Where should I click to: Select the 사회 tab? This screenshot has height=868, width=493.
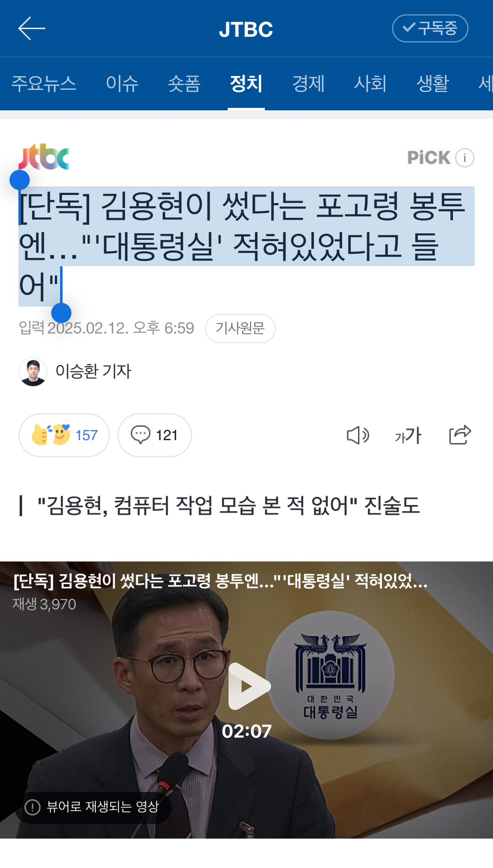[370, 83]
